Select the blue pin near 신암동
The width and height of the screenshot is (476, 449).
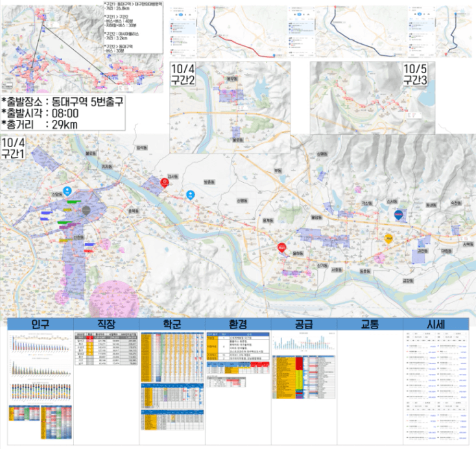point(76,190)
